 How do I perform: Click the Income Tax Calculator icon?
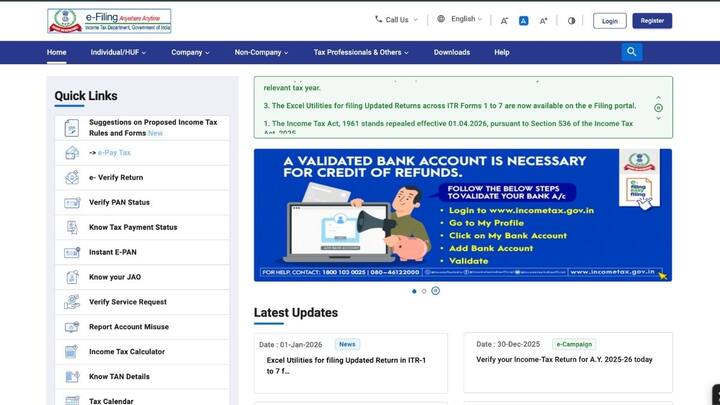[71, 352]
